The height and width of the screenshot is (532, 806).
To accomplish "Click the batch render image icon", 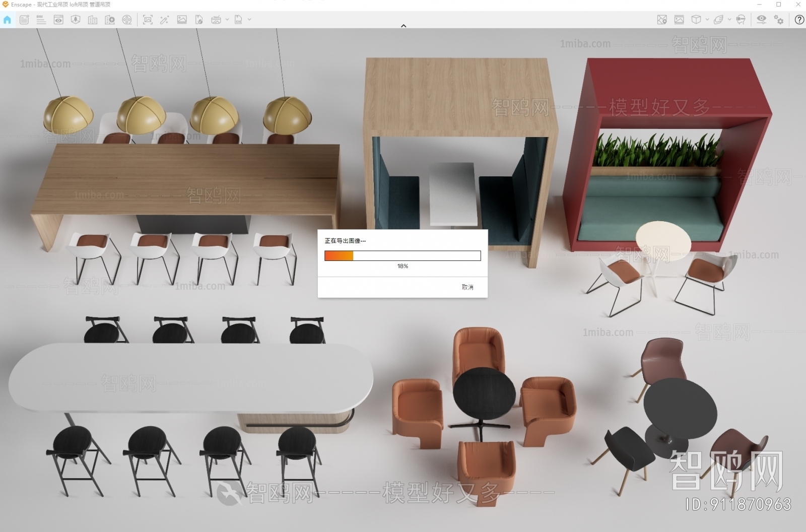I will coord(182,20).
